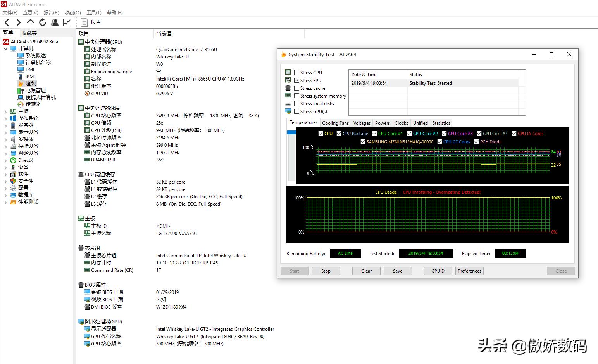
Task: Select the 数据库 database icon
Action: click(x=13, y=195)
